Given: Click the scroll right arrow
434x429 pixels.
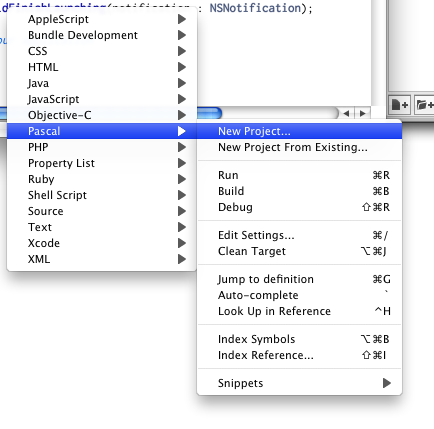Looking at the screenshot, I should click(362, 114).
